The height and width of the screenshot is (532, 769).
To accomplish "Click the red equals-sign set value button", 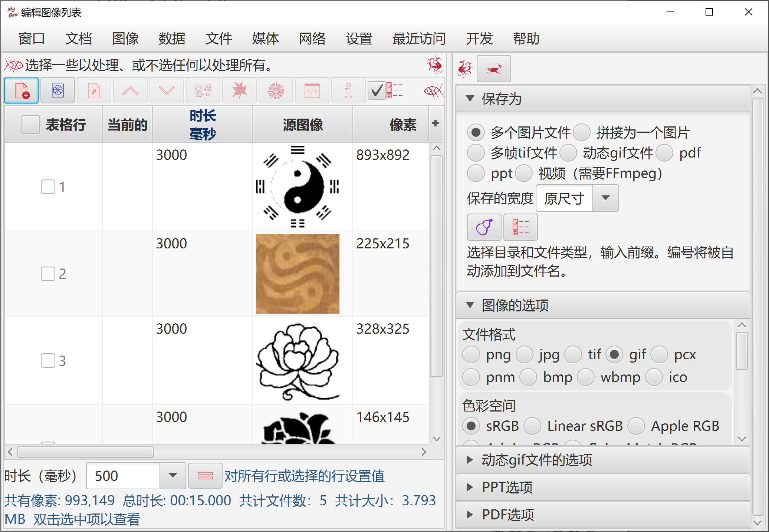I will [x=205, y=476].
